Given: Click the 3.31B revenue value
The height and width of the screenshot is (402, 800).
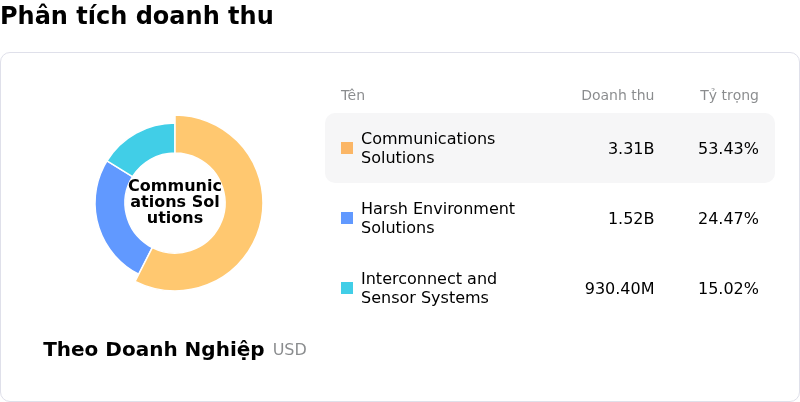Looking at the screenshot, I should click(x=631, y=149).
